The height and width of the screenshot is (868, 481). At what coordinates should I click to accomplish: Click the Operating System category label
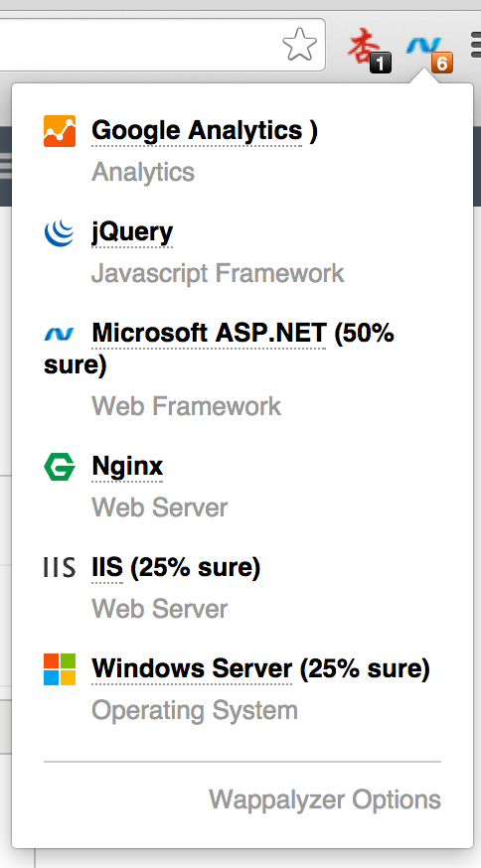pyautogui.click(x=195, y=710)
